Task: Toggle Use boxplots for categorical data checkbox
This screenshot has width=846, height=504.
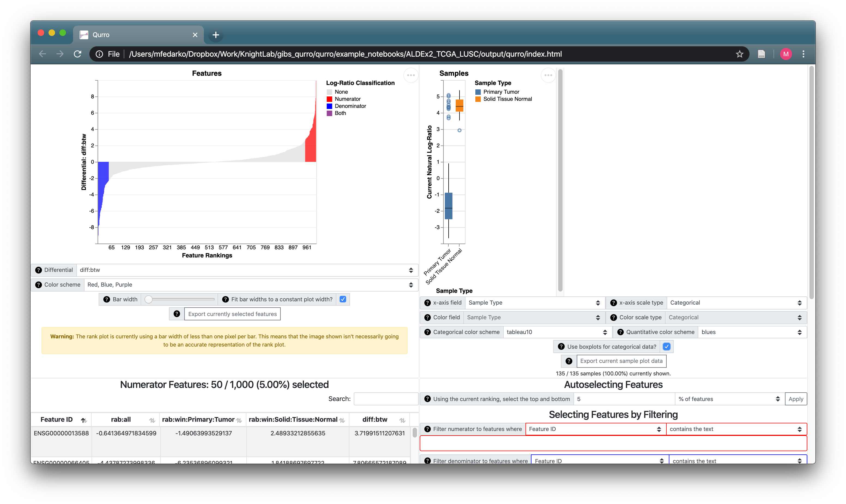Action: tap(666, 347)
